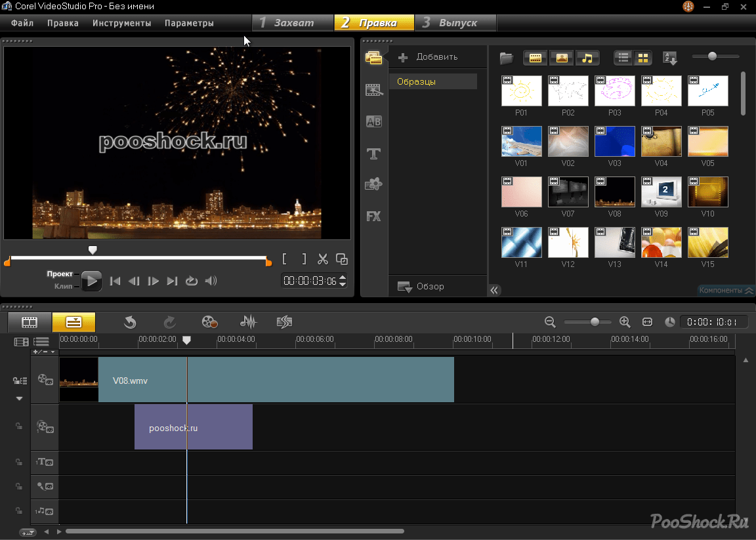This screenshot has width=756, height=540.
Task: Select the Title (T) panel icon
Action: tap(373, 154)
